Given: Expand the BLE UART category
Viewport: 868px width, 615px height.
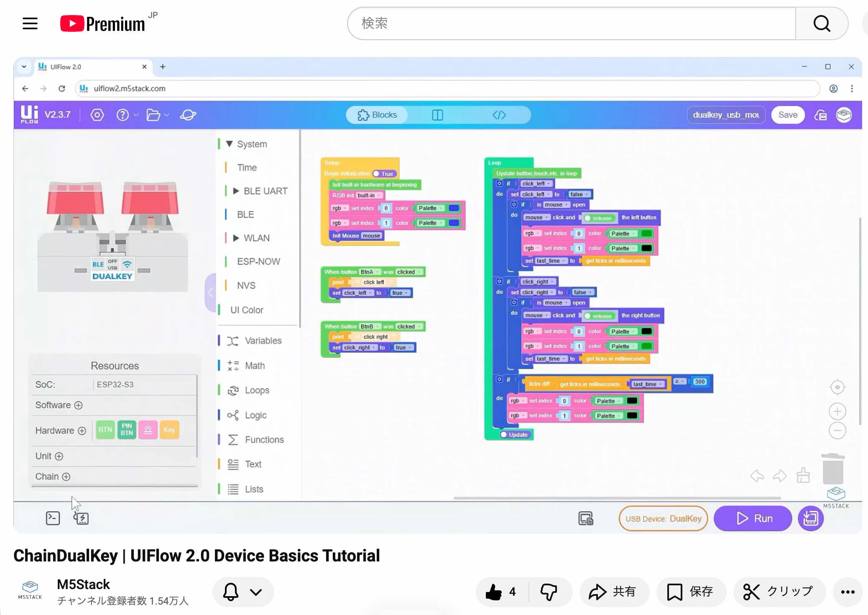Looking at the screenshot, I should click(x=236, y=191).
